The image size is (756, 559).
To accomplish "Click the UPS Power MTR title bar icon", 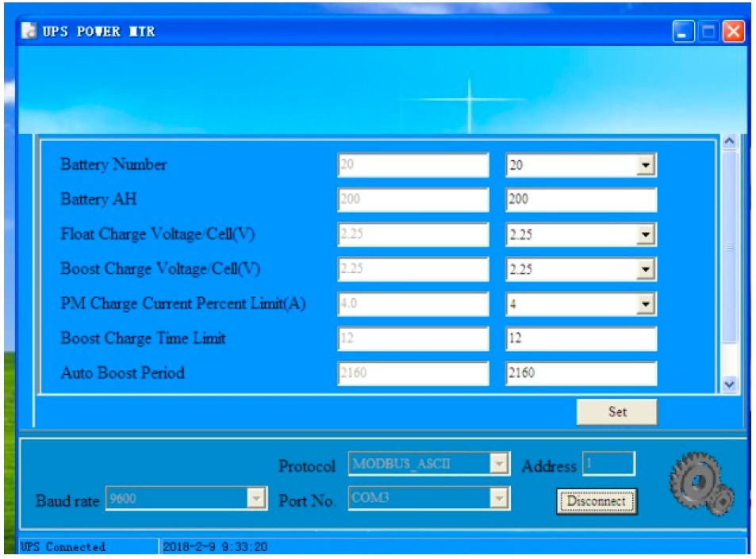I will pyautogui.click(x=29, y=32).
